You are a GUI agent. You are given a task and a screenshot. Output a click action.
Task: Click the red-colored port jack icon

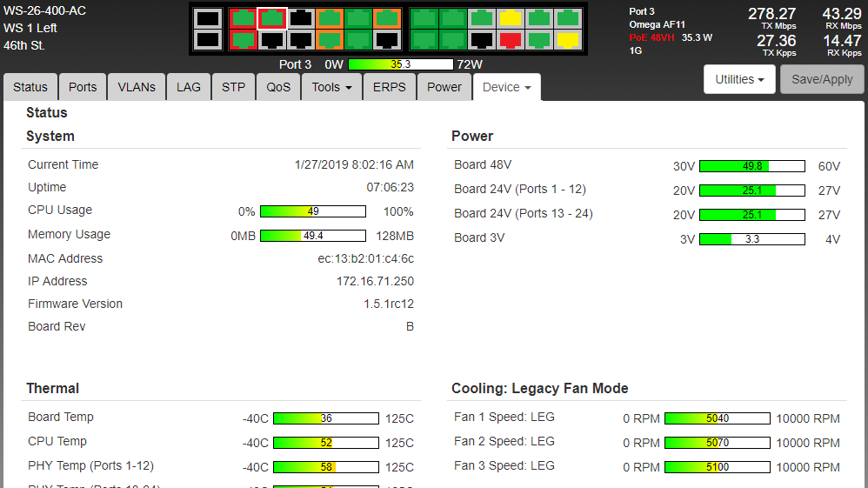tap(511, 40)
